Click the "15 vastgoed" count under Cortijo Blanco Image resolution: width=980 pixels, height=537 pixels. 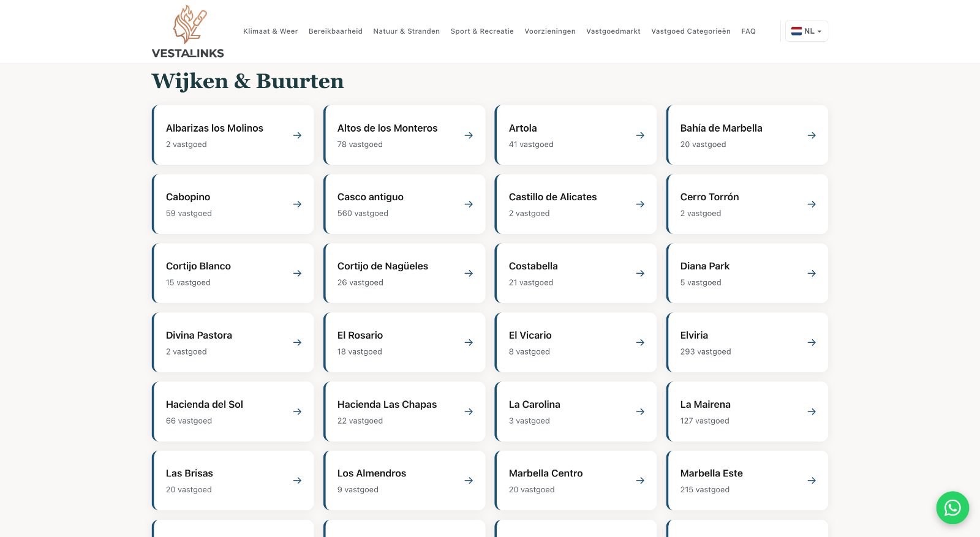188,282
